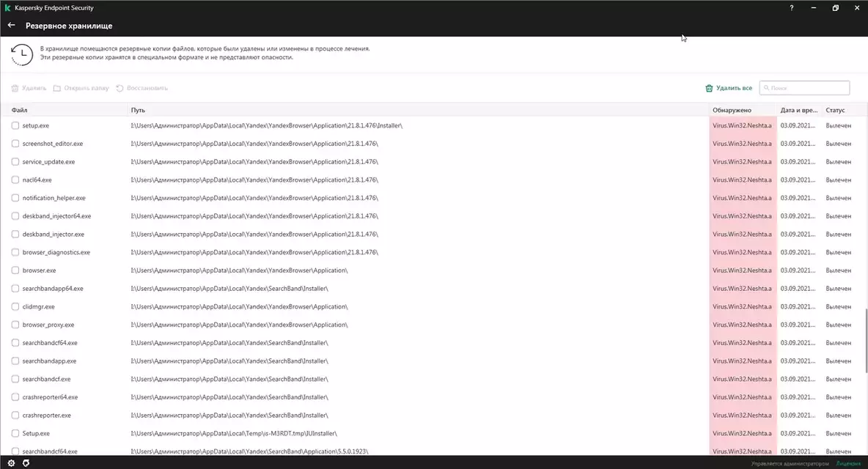Open settings via the gear icon at bottom
The image size is (868, 469).
point(11,463)
